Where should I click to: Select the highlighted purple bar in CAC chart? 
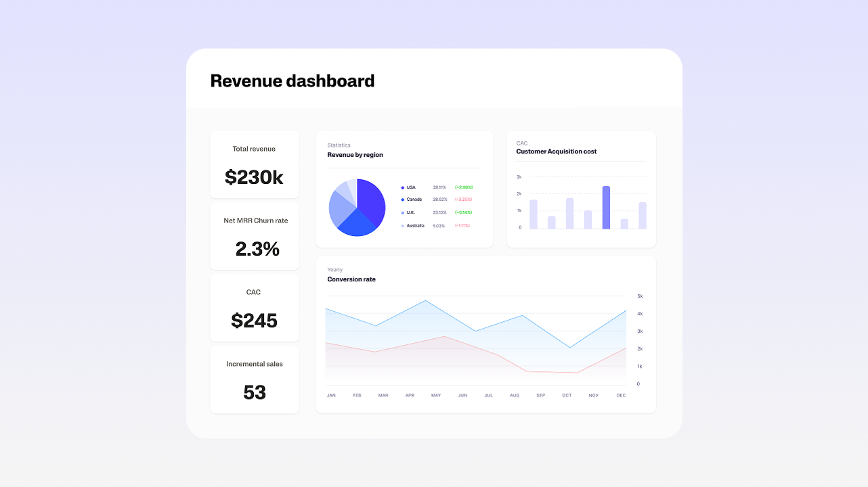click(x=606, y=208)
